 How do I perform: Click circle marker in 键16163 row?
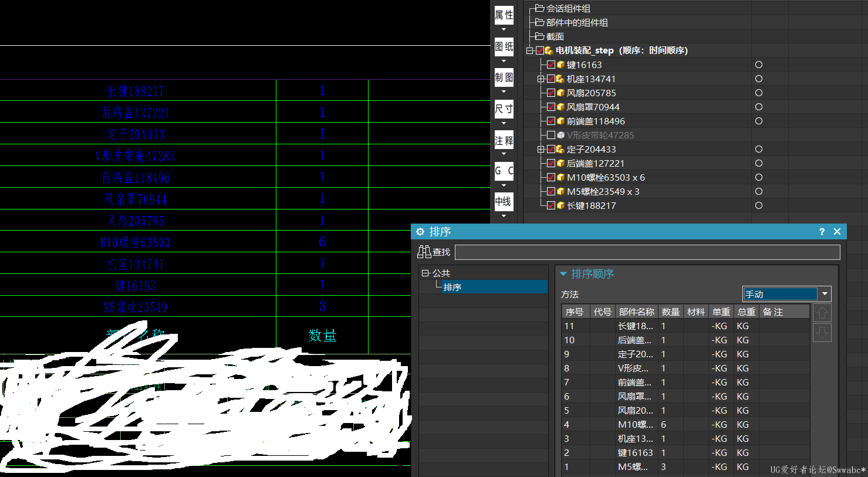pos(759,65)
